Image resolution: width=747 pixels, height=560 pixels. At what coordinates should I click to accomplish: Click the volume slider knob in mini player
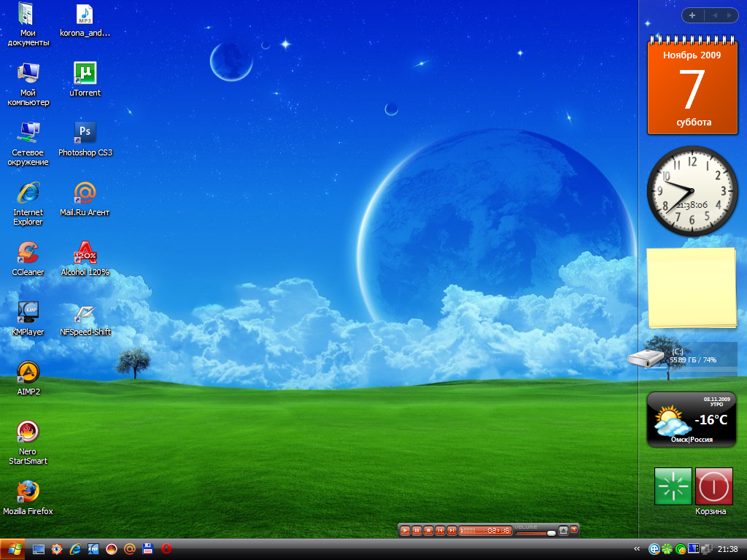[x=551, y=533]
